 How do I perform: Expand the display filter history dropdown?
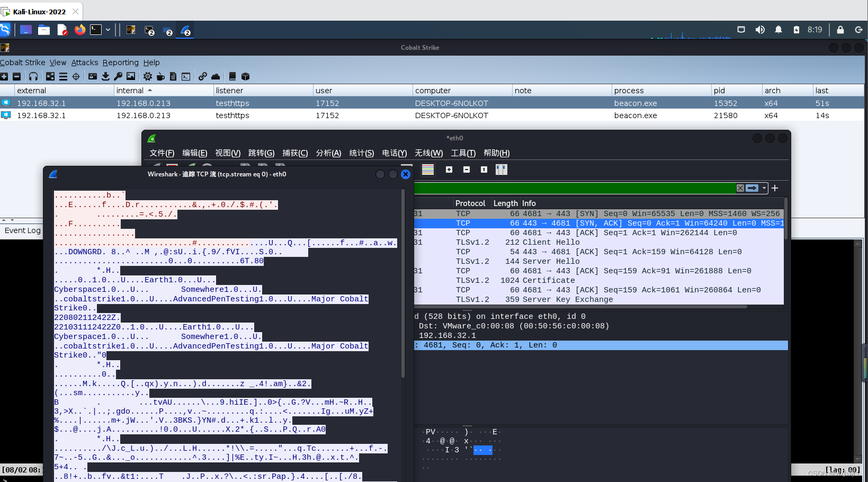pos(764,188)
